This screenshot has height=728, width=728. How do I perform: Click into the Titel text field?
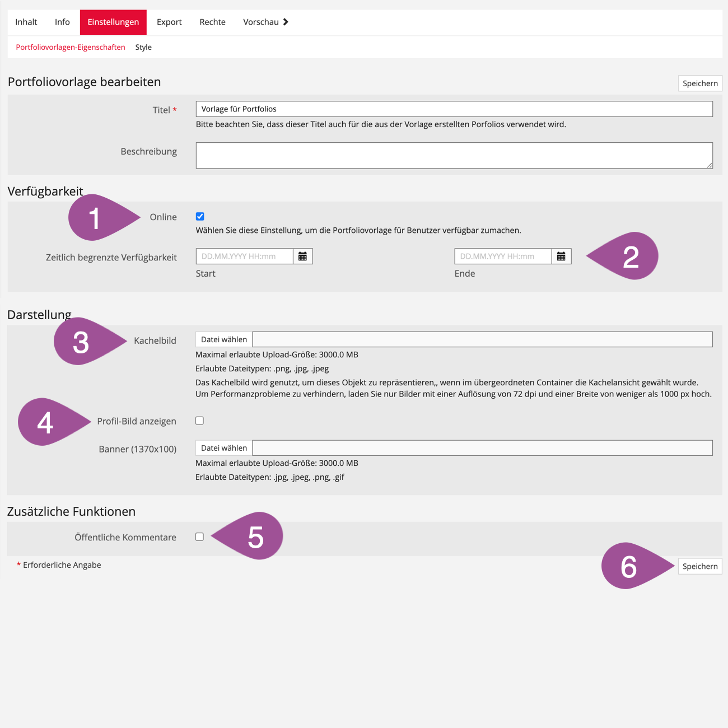[454, 109]
